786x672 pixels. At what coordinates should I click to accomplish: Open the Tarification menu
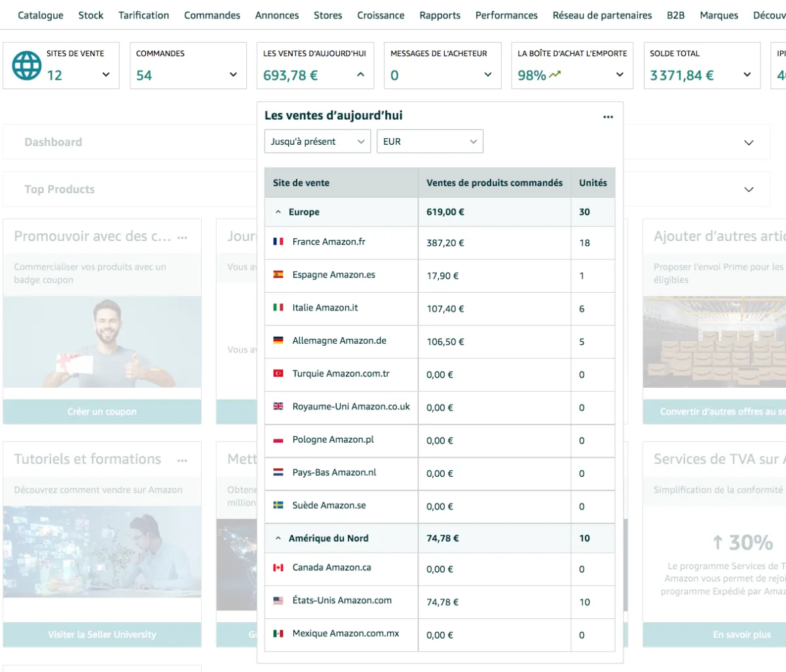coord(144,15)
